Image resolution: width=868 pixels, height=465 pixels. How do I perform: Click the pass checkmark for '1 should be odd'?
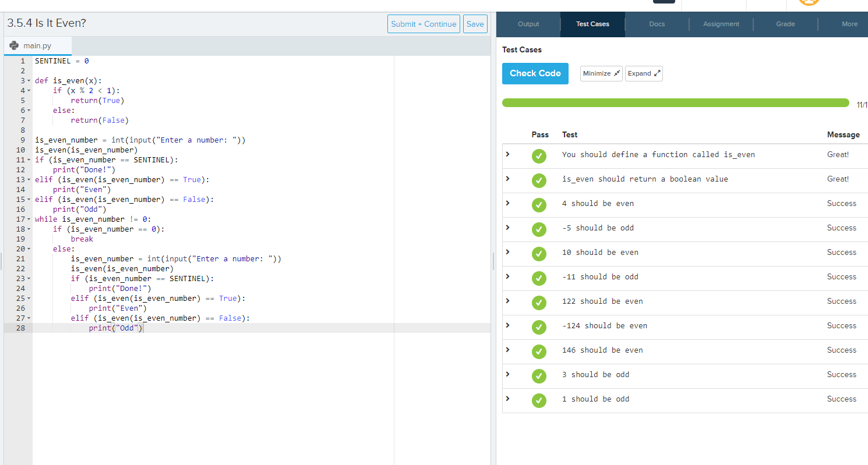(539, 400)
